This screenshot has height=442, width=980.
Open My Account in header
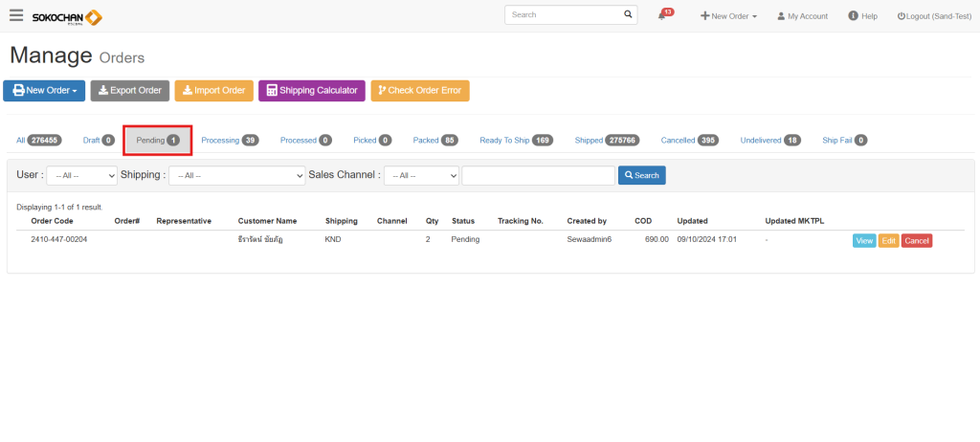[x=802, y=16]
